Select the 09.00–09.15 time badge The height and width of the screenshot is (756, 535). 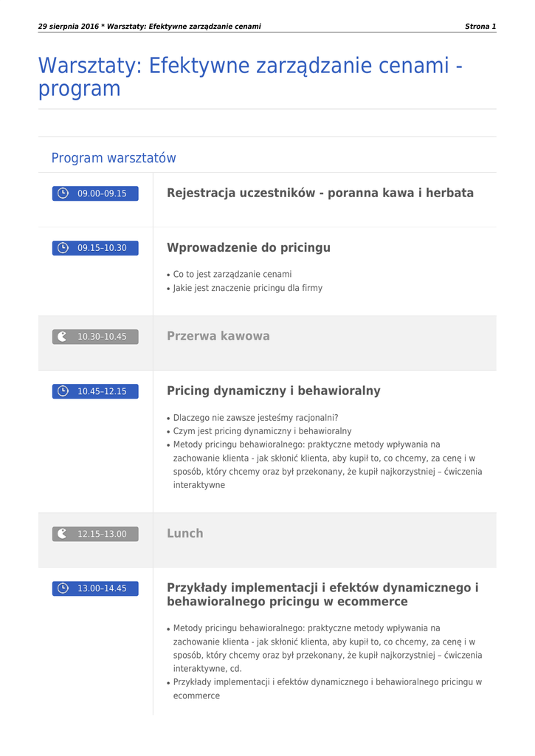(x=95, y=193)
